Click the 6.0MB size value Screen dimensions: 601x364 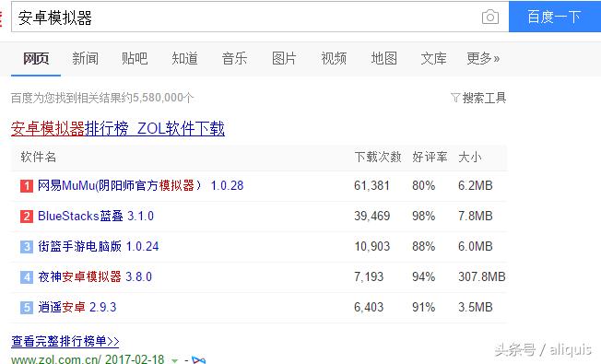tap(476, 246)
